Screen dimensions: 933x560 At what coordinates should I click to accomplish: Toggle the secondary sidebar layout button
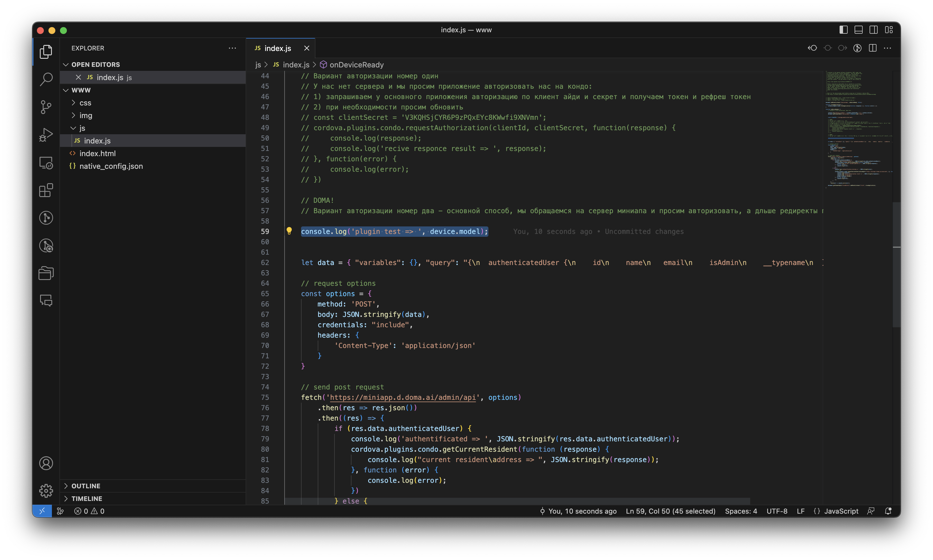click(x=873, y=30)
